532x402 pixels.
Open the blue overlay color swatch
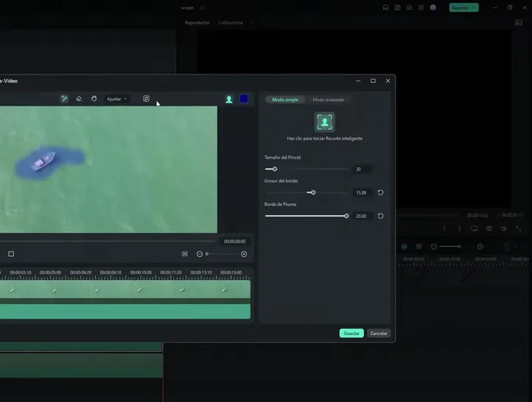[x=244, y=99]
